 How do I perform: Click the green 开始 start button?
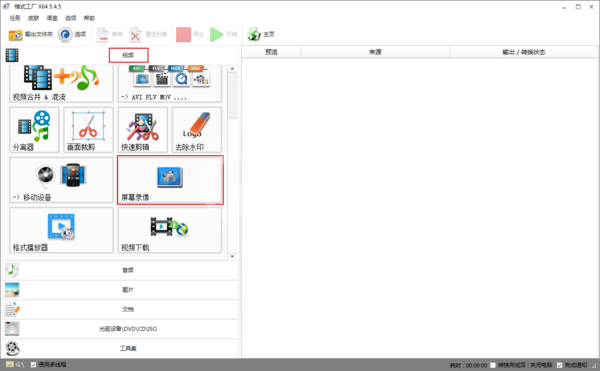224,34
